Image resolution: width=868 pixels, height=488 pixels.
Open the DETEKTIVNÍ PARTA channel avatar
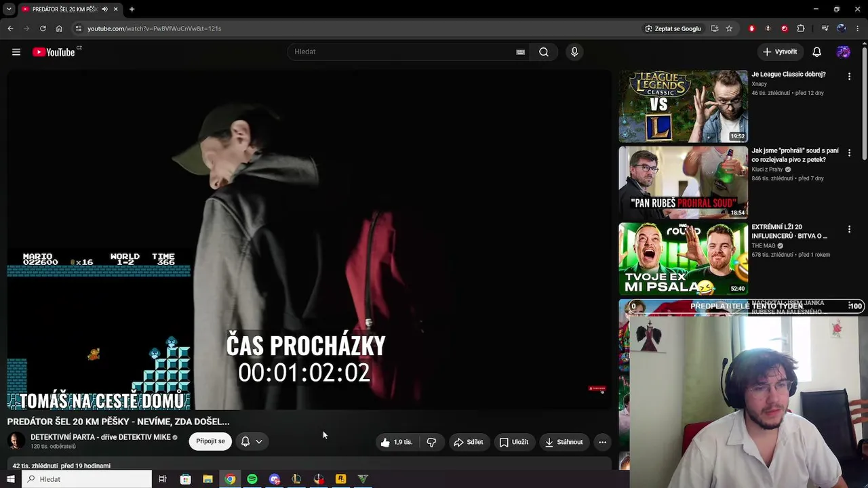(16, 441)
